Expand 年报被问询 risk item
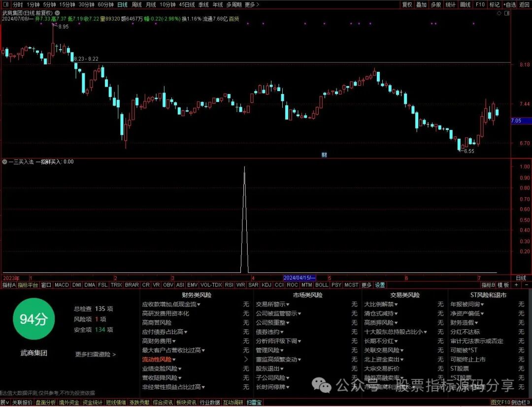Viewport: 532px width, 407px height. click(467, 304)
